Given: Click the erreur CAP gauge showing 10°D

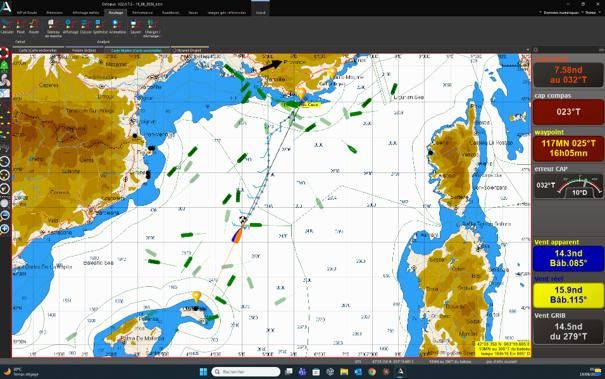Looking at the screenshot, I should coord(568,186).
